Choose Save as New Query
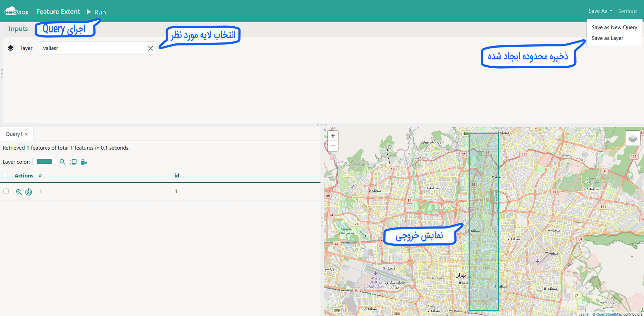The image size is (644, 316). point(614,27)
